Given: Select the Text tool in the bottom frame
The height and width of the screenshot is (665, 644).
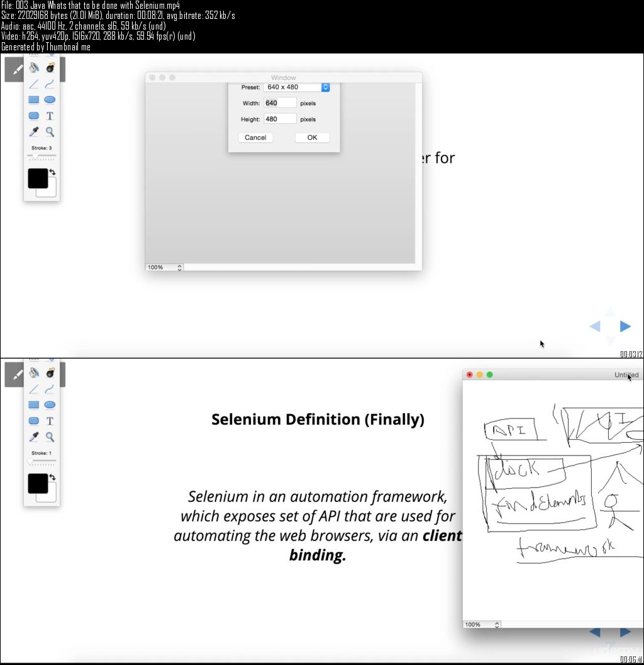Looking at the screenshot, I should [50, 421].
